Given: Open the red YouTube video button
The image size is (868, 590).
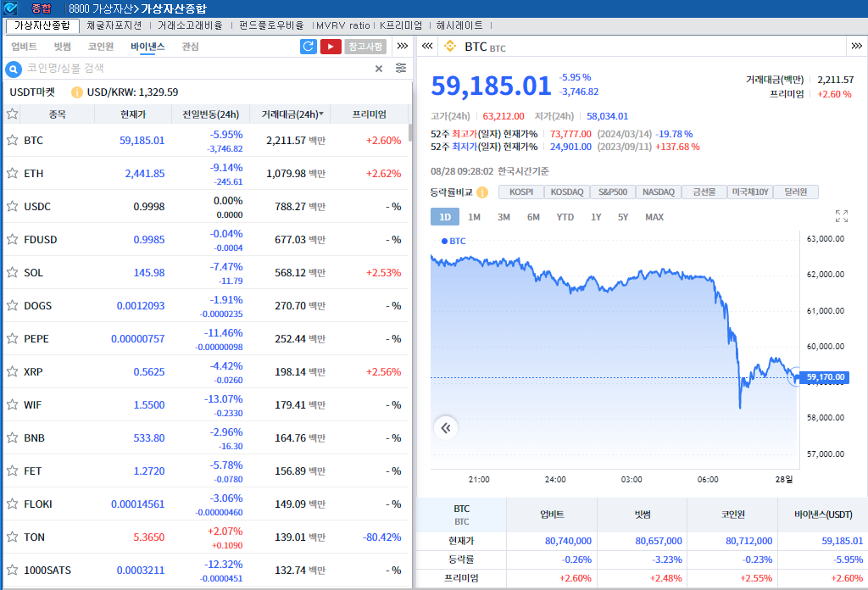Looking at the screenshot, I should (x=331, y=47).
